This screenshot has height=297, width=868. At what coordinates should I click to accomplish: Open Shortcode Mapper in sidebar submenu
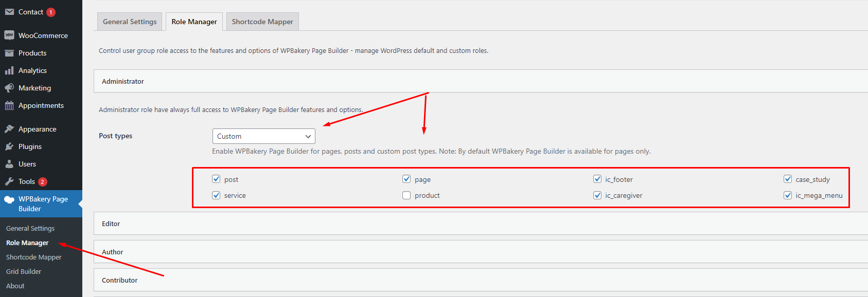tap(33, 257)
